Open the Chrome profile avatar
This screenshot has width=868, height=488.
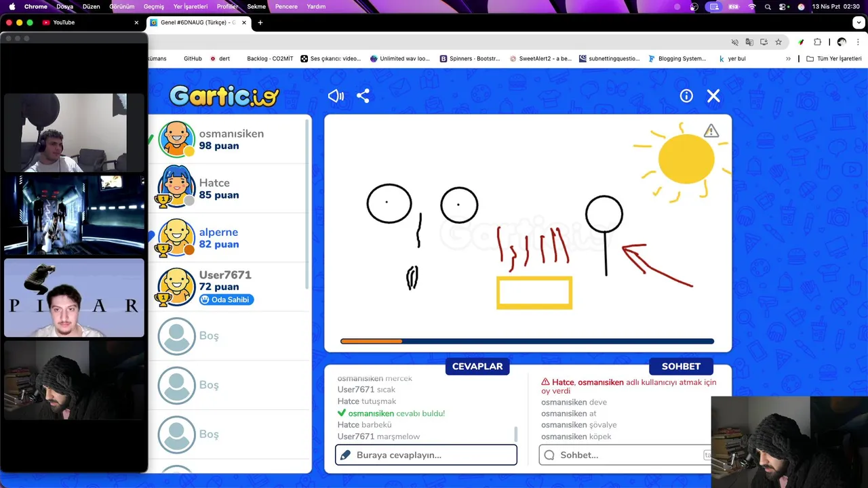pyautogui.click(x=842, y=42)
